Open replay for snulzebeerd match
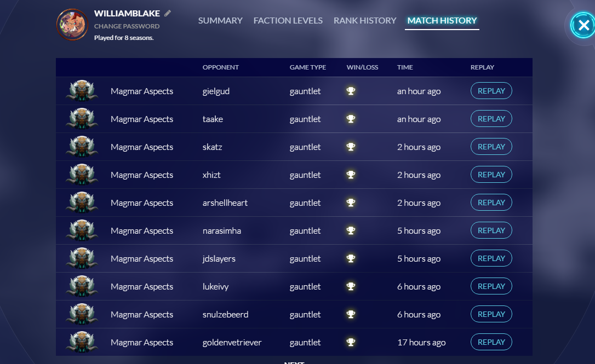This screenshot has height=364, width=595. pos(491,314)
